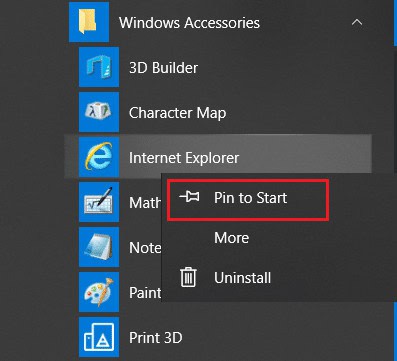The image size is (397, 361).
Task: Open the 3D Builder app icon
Action: click(x=99, y=67)
